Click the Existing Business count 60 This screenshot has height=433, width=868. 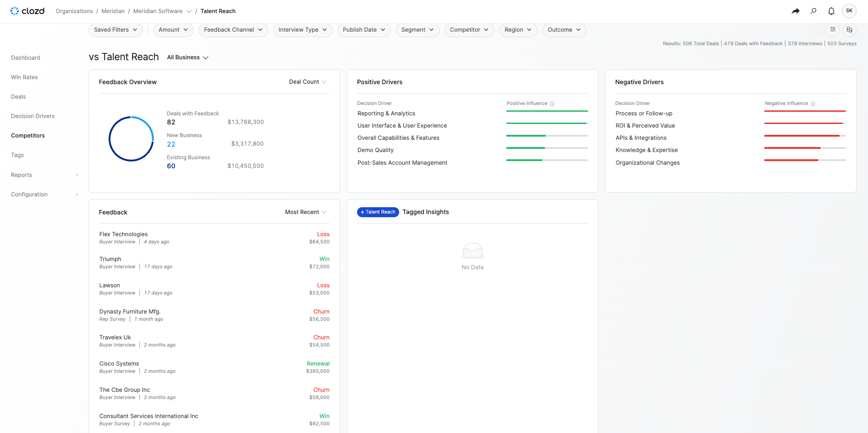pos(171,166)
